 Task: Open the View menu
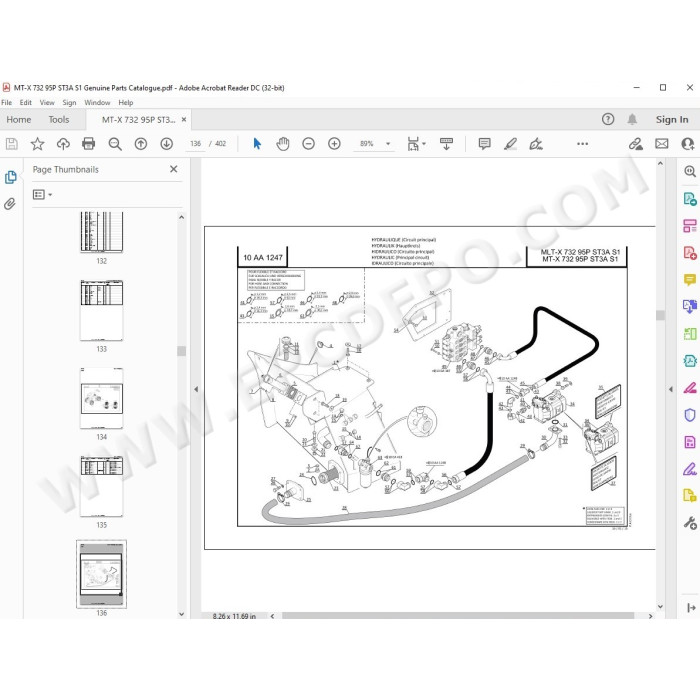(x=47, y=103)
